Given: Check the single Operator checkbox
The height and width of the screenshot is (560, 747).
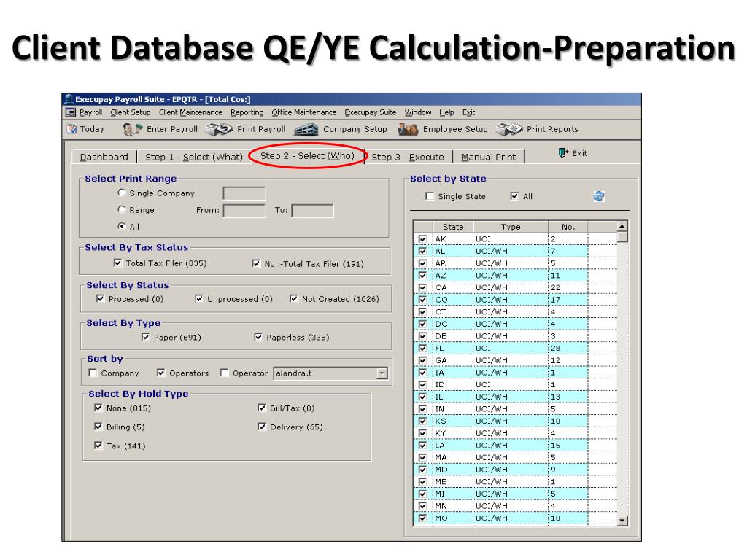Looking at the screenshot, I should 225,373.
